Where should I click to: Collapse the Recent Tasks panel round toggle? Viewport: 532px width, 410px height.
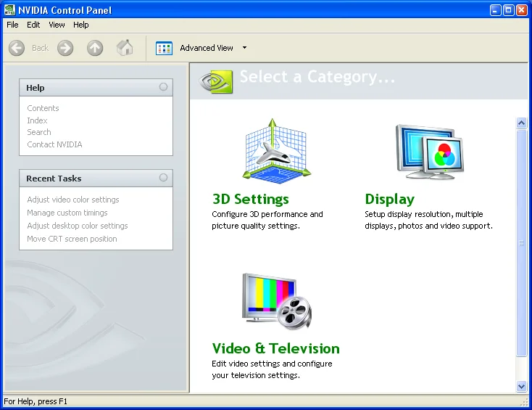coord(163,178)
